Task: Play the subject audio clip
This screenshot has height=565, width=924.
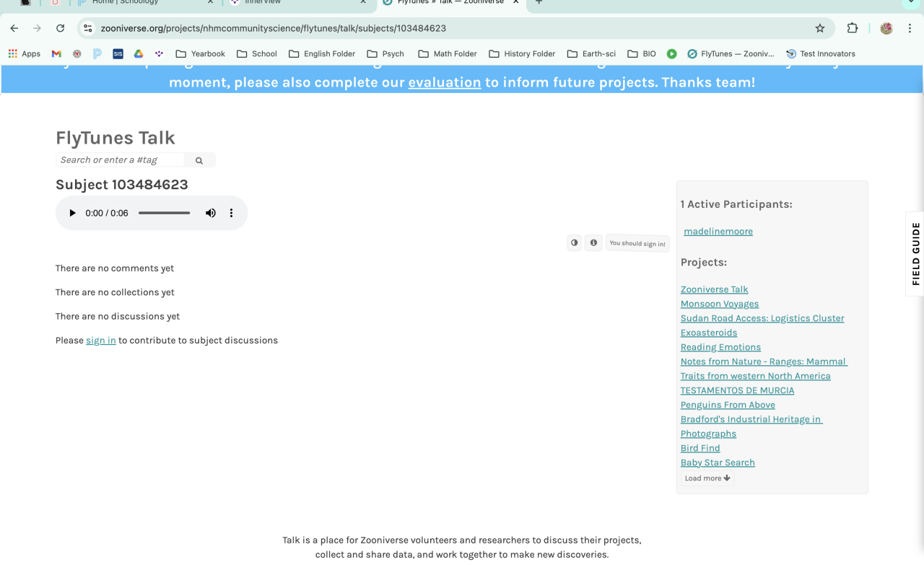Action: 72,213
